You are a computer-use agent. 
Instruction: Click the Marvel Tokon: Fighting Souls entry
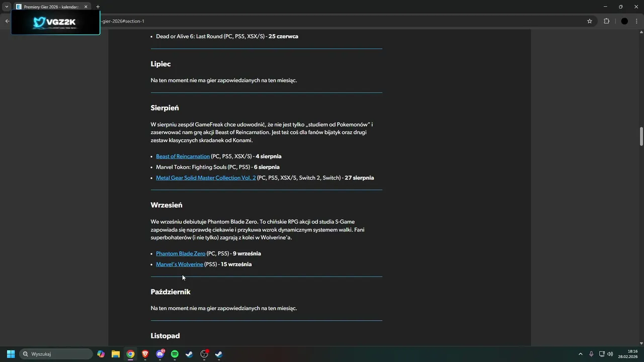217,167
